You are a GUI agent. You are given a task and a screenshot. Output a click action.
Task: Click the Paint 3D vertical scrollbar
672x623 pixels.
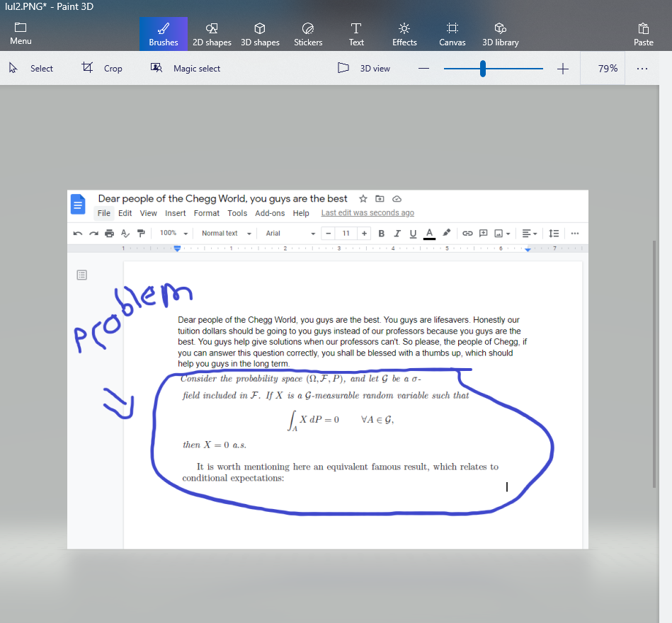[x=654, y=363]
